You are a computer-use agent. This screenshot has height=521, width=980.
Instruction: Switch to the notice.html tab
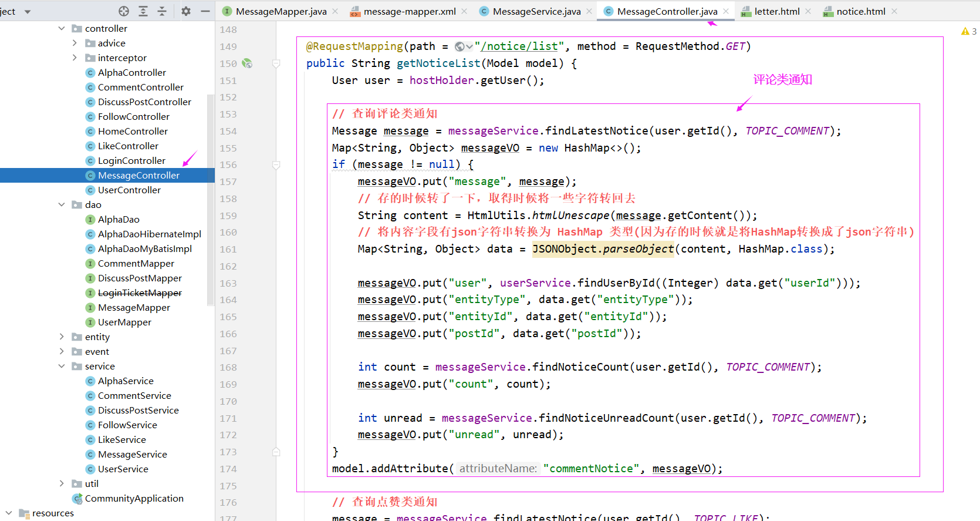point(861,11)
